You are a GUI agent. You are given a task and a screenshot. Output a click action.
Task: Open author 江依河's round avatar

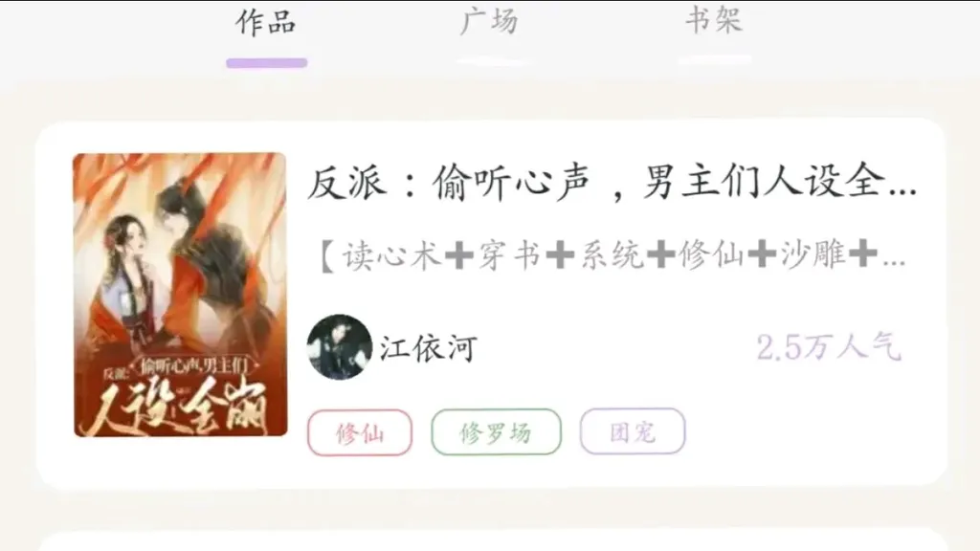[340, 346]
